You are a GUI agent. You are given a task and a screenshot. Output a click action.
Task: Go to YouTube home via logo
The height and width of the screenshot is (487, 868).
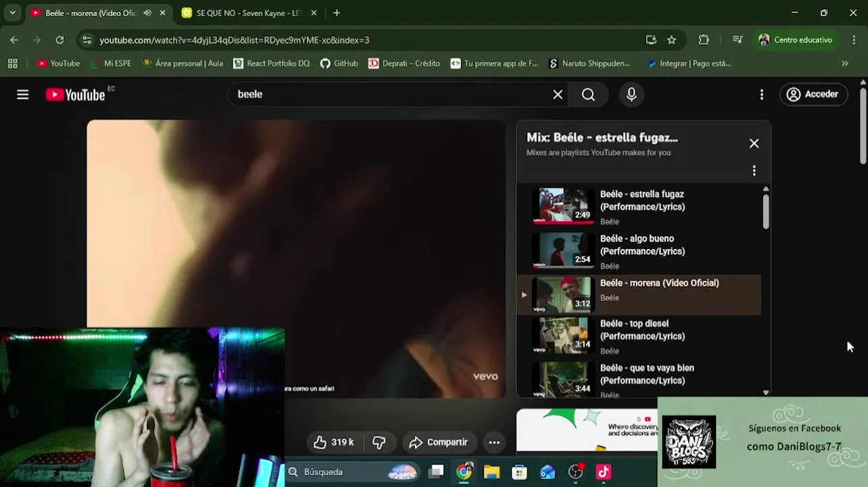[x=75, y=95]
